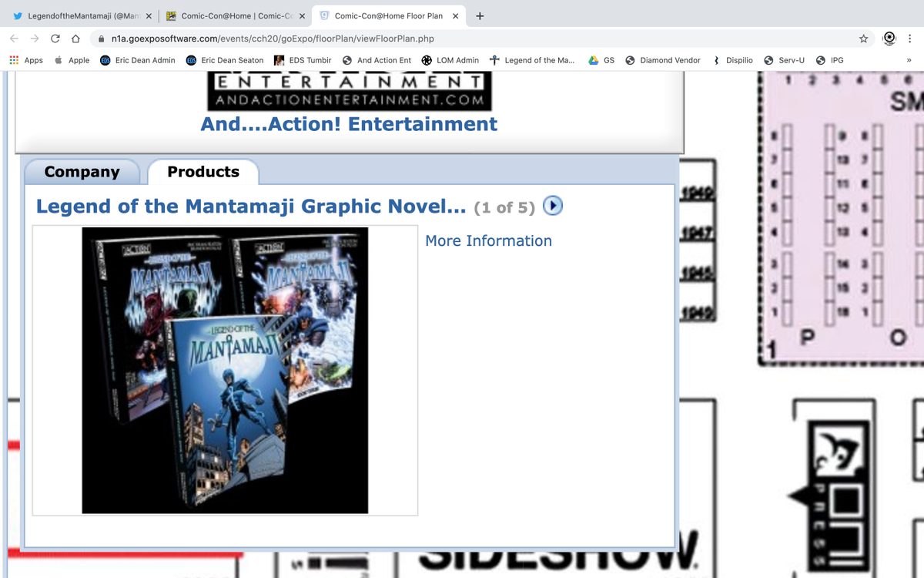Open a new browser tab

tap(479, 15)
